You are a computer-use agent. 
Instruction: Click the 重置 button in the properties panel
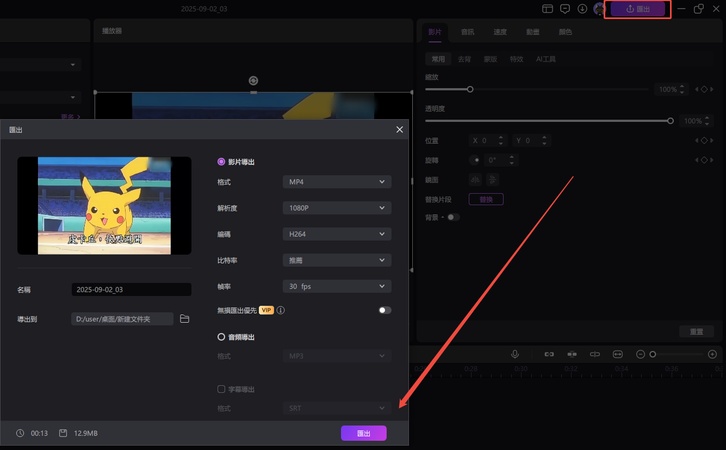pyautogui.click(x=696, y=331)
